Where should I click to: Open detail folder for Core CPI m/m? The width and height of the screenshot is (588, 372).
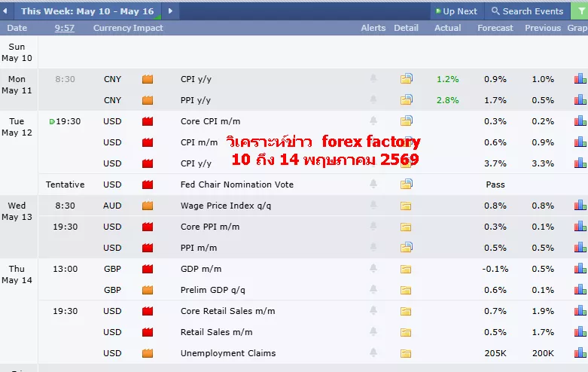(x=406, y=120)
